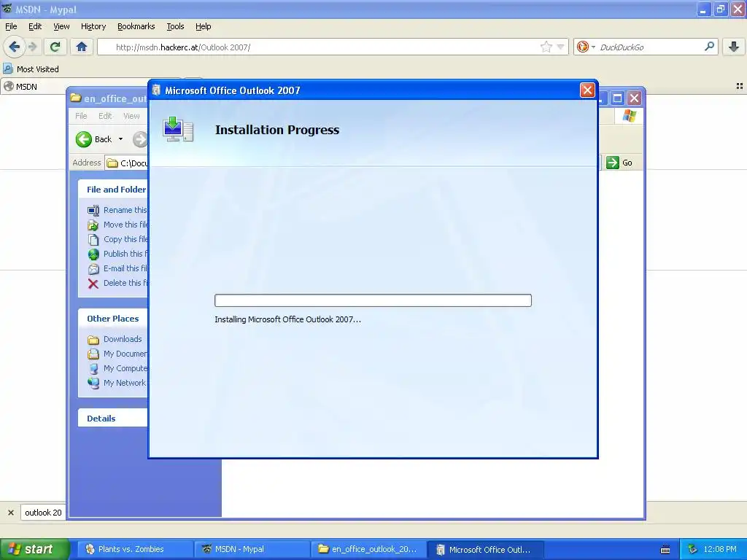This screenshot has width=747, height=560.
Task: Switch to Microsoft Office Outlook taskbar button
Action: 484,549
